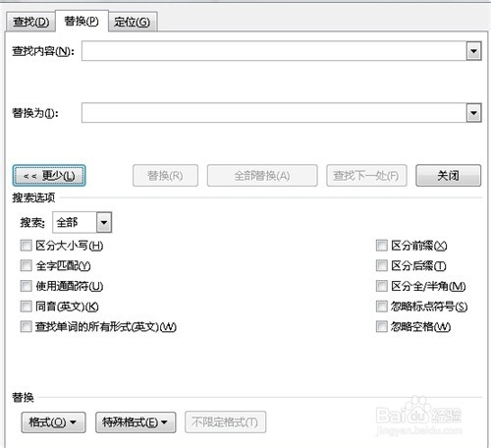The image size is (491, 448).
Task: Click the 替换(R) button
Action: tap(165, 176)
